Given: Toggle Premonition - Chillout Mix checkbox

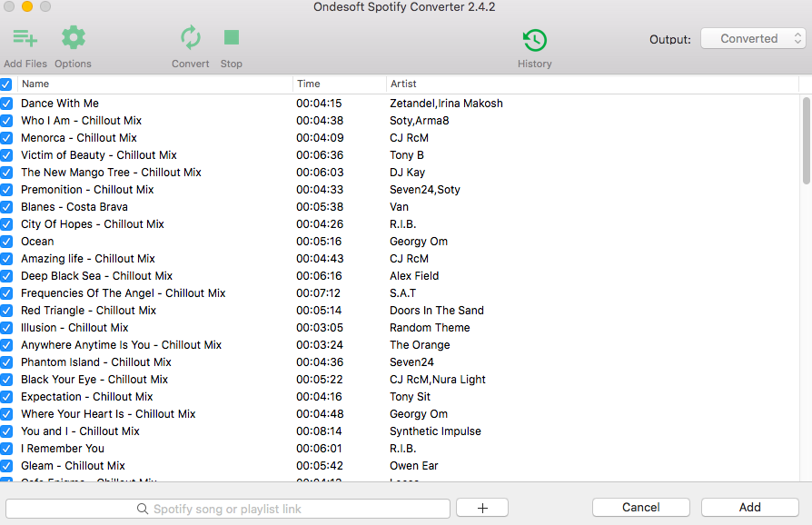Looking at the screenshot, I should [x=6, y=190].
